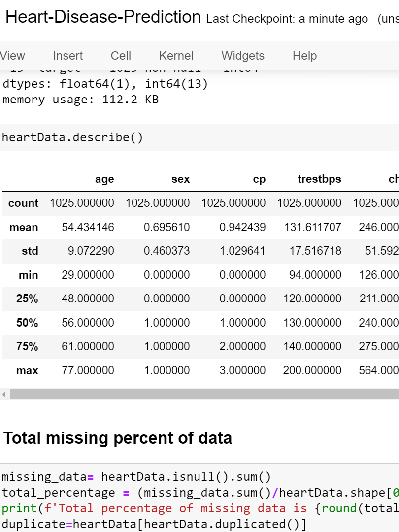Click the 'std' row label
The height and width of the screenshot is (532, 399).
[x=30, y=251]
